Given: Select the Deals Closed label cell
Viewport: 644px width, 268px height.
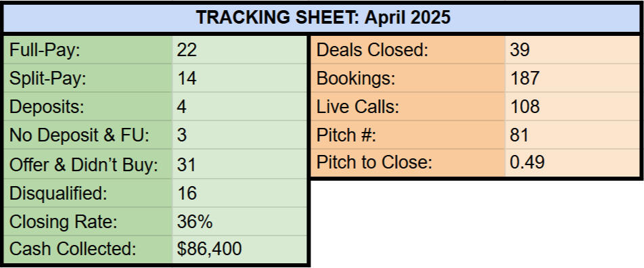Looking at the screenshot, I should (409, 49).
